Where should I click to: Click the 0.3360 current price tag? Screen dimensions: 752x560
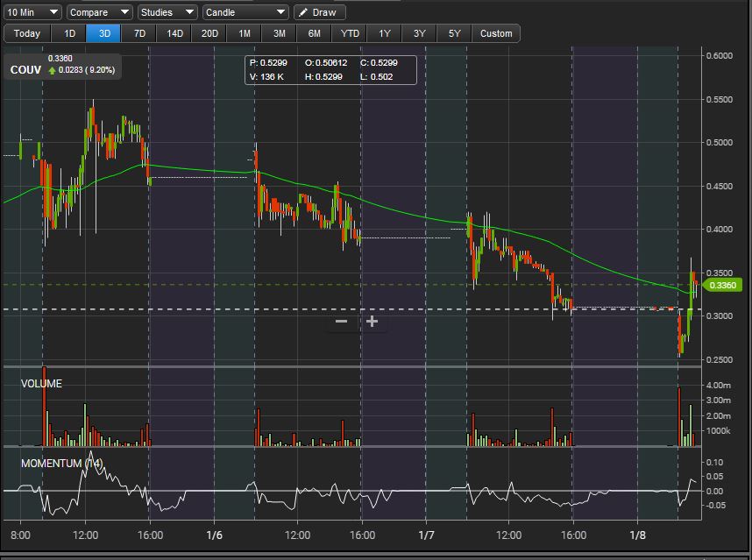coord(723,286)
